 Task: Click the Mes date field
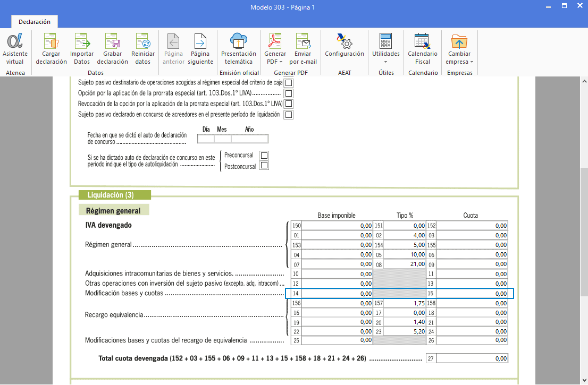(x=223, y=139)
